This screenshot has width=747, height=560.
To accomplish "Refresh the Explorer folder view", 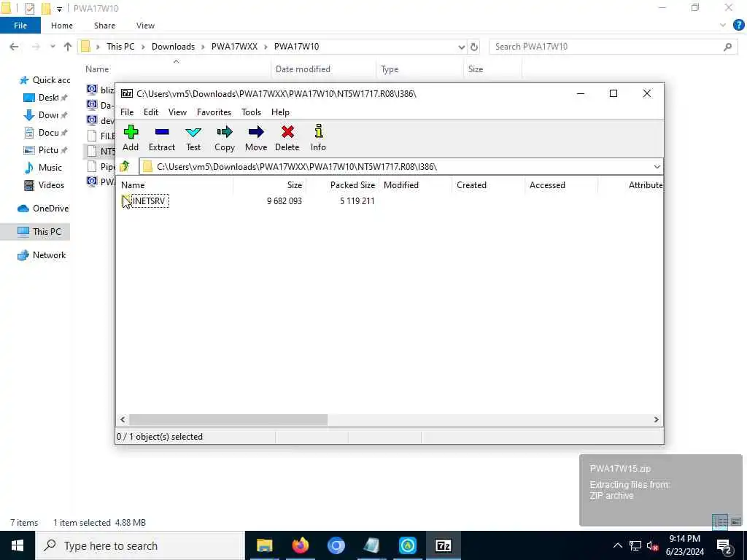I will coord(474,47).
